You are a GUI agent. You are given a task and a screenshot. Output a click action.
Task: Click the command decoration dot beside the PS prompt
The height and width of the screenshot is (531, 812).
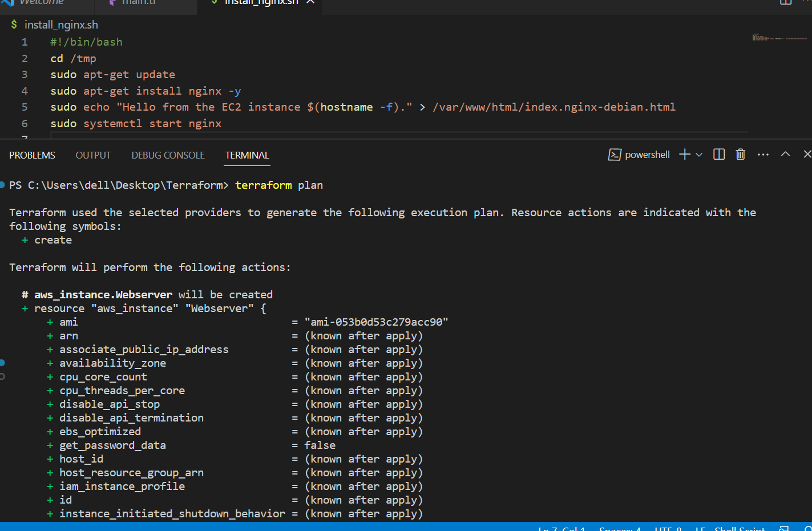point(2,185)
